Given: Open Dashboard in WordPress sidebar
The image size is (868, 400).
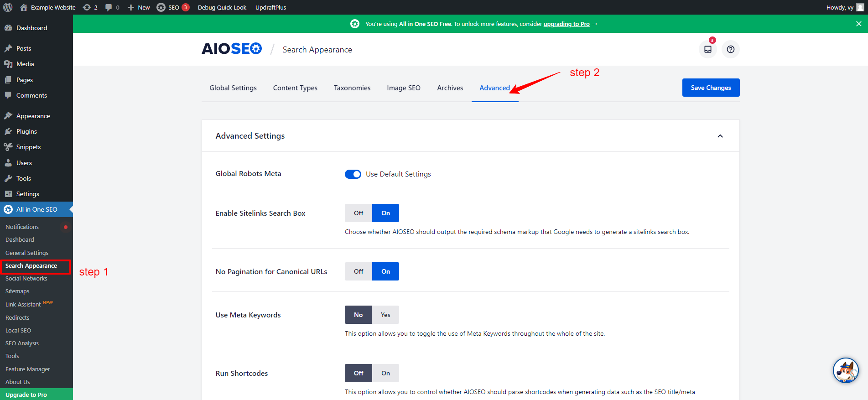Looking at the screenshot, I should [x=36, y=28].
